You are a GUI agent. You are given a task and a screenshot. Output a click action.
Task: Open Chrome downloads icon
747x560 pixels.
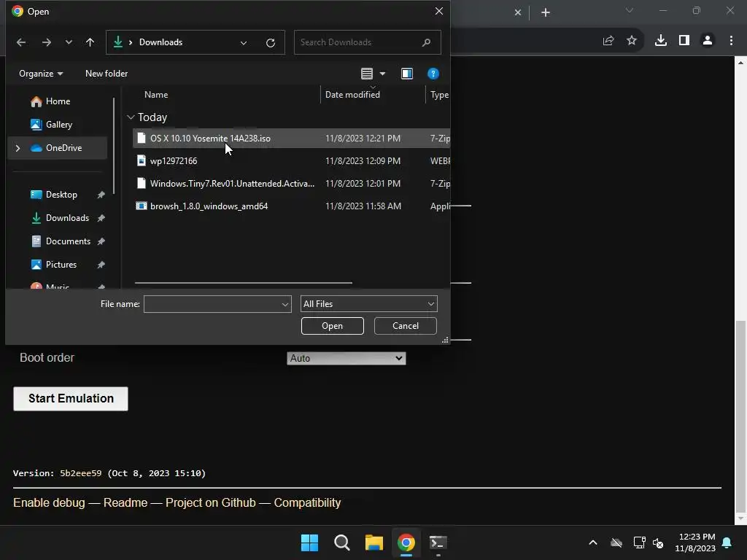pos(661,41)
